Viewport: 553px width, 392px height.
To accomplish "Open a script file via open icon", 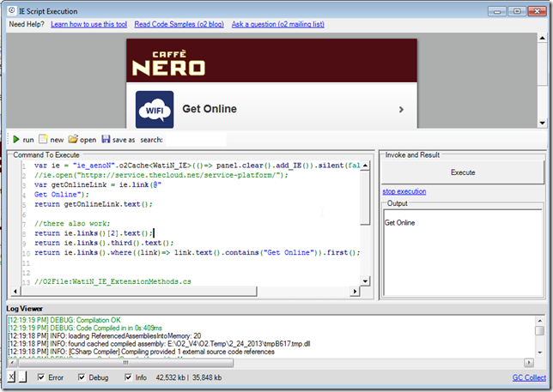I will pyautogui.click(x=74, y=139).
